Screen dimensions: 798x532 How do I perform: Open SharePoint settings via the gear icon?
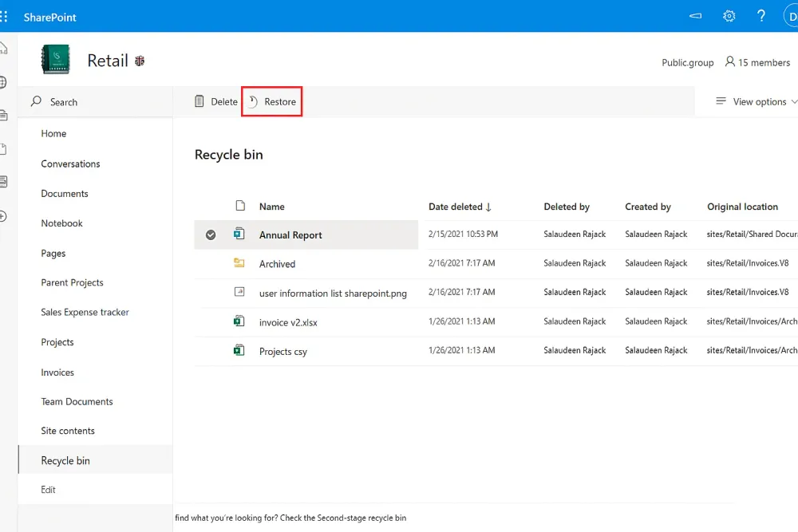tap(729, 16)
